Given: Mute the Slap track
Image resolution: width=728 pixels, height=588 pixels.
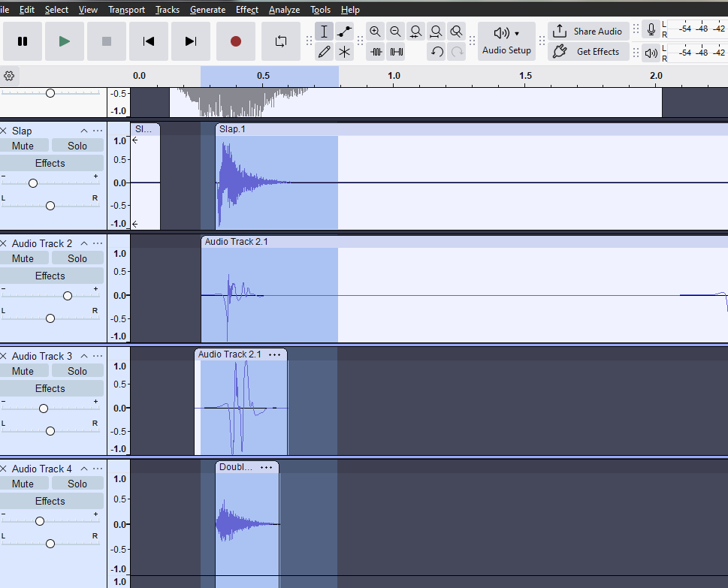Looking at the screenshot, I should pyautogui.click(x=23, y=146).
